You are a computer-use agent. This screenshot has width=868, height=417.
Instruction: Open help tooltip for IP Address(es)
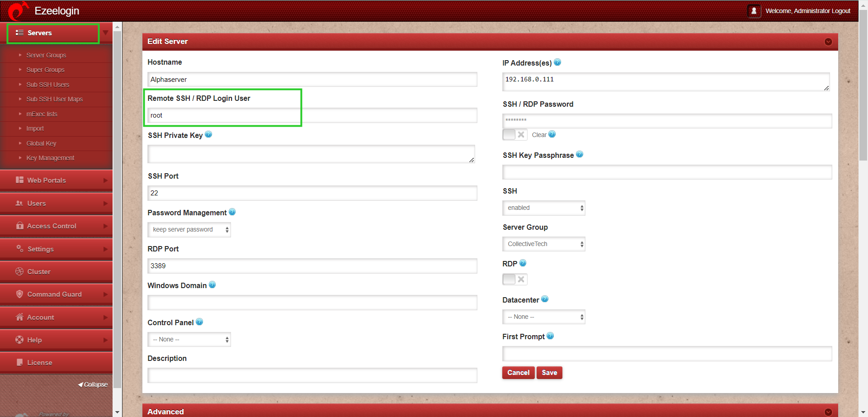coord(557,62)
